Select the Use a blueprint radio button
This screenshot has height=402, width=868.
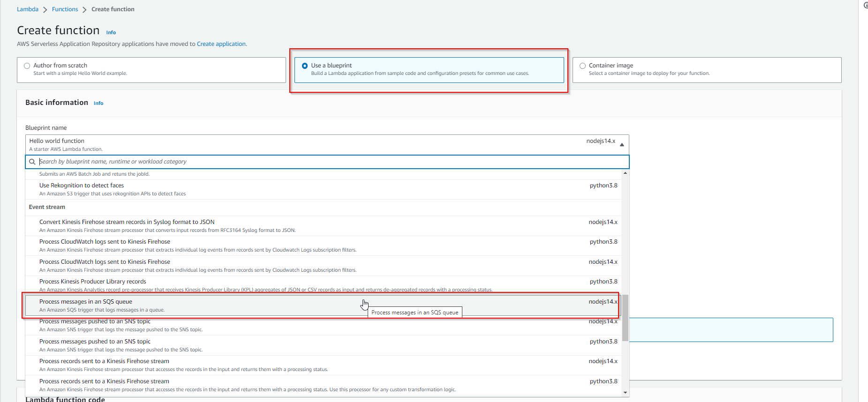(x=305, y=66)
